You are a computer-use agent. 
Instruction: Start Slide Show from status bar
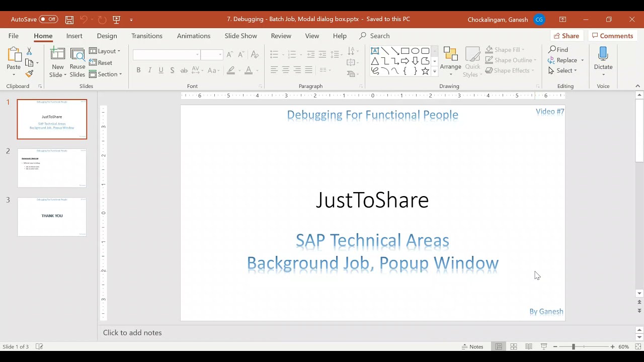coord(544,346)
